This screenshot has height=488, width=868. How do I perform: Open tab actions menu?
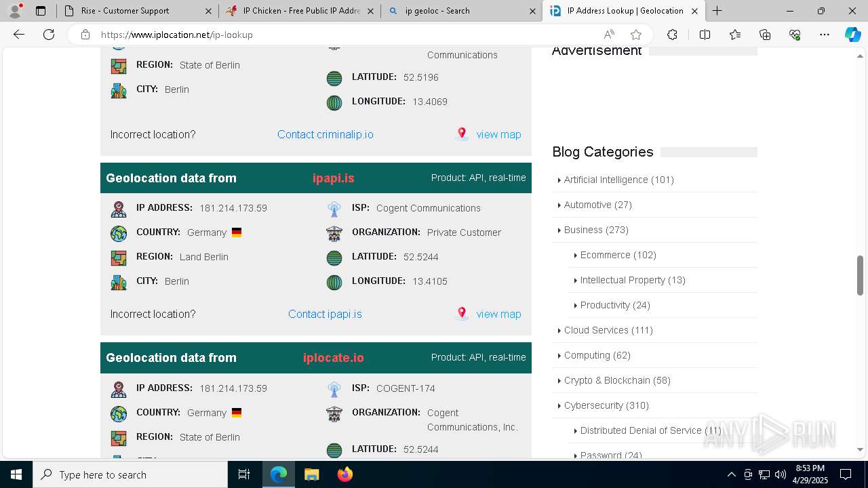41,11
